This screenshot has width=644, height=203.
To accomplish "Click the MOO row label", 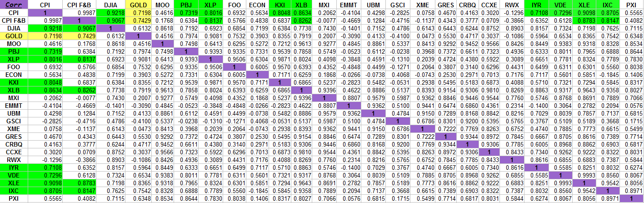I will [x=14, y=44].
